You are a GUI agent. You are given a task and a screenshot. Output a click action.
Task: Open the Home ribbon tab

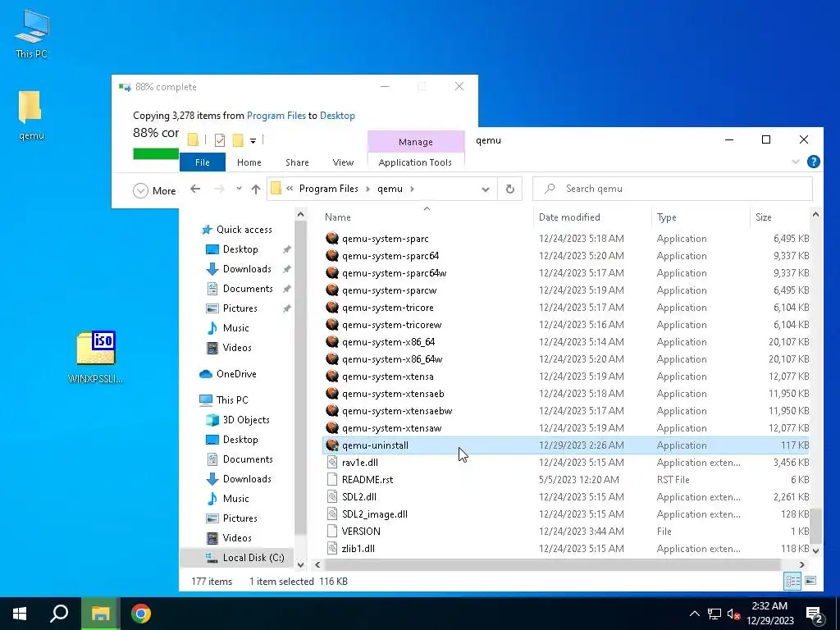pyautogui.click(x=249, y=162)
